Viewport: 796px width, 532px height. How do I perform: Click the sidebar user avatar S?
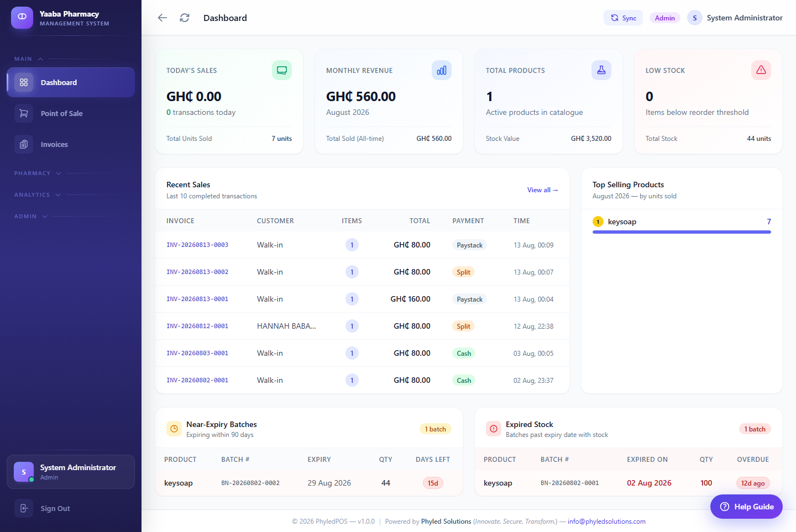(24, 472)
